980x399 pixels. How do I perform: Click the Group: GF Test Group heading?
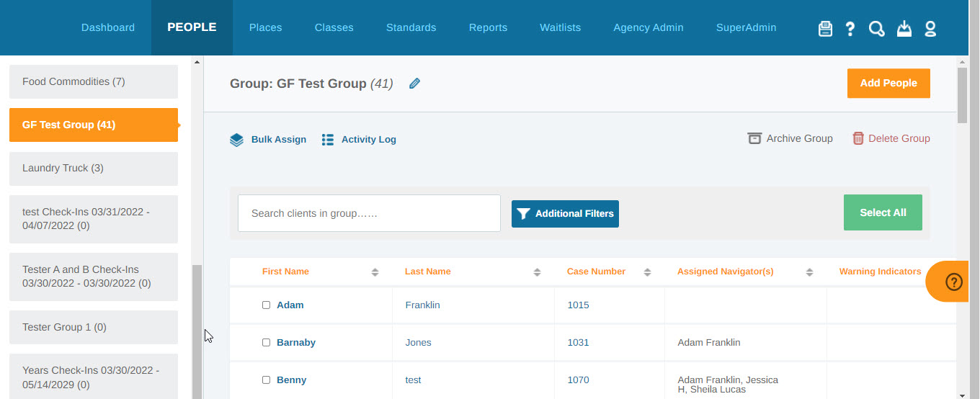coord(311,84)
